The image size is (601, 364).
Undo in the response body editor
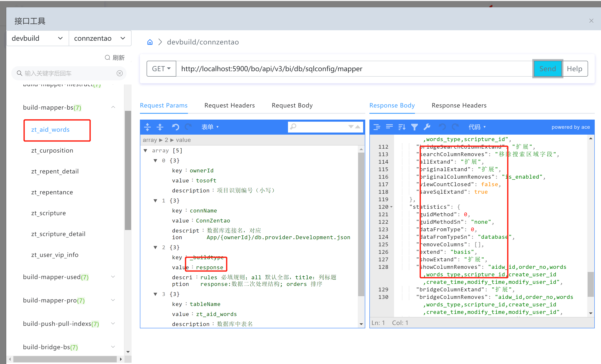point(442,127)
